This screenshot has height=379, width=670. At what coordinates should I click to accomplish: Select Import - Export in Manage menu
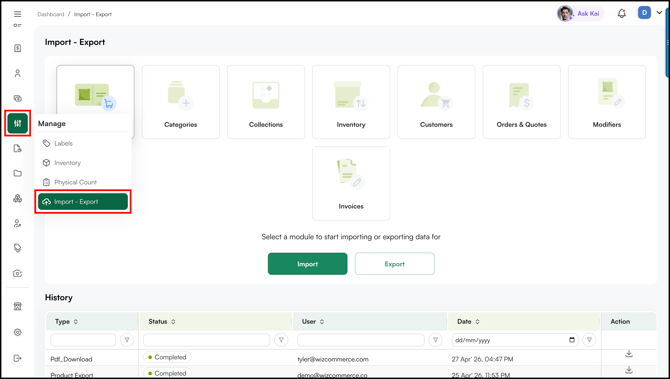coord(82,202)
